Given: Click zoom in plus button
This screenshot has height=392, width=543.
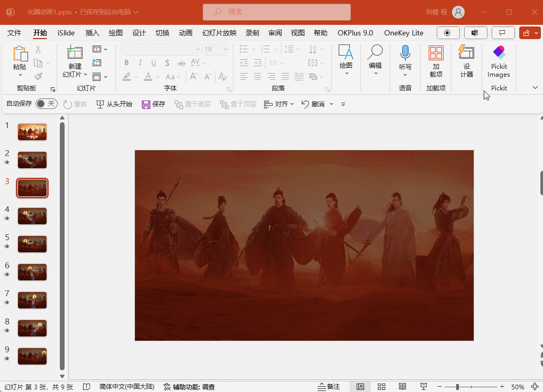Looking at the screenshot, I should click(502, 387).
